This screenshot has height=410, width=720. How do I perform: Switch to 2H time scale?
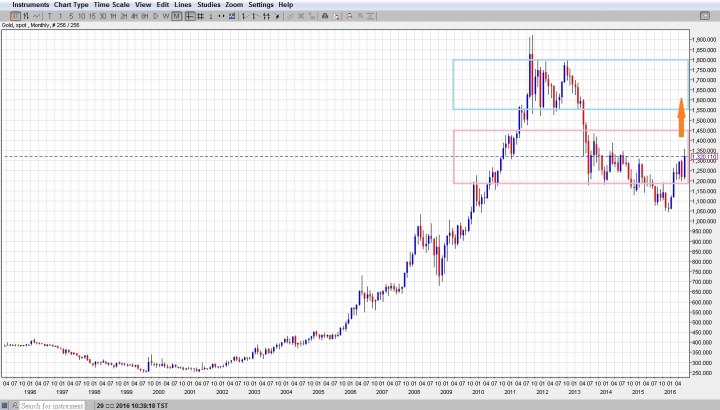pos(124,16)
